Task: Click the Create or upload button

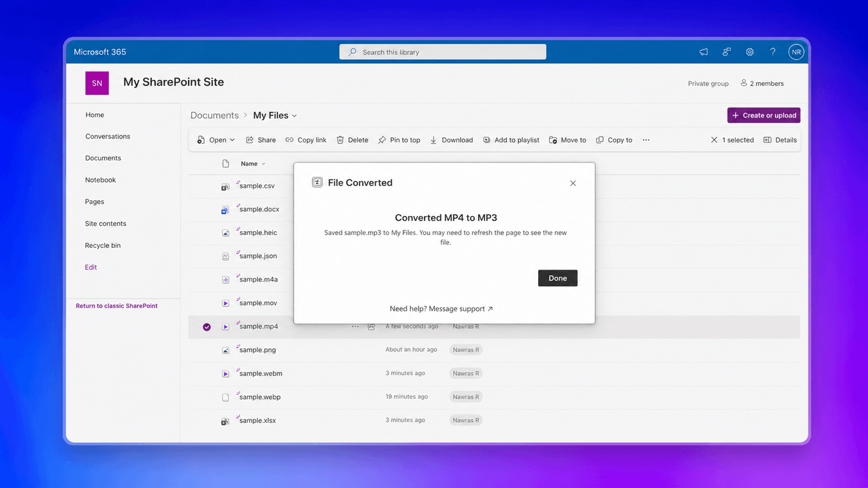Action: click(x=764, y=115)
